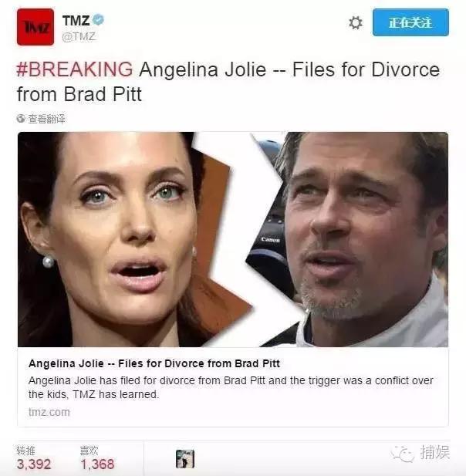Viewport: 466px width, 476px height.
Task: Open the #BREAKING hashtag
Action: (x=75, y=69)
